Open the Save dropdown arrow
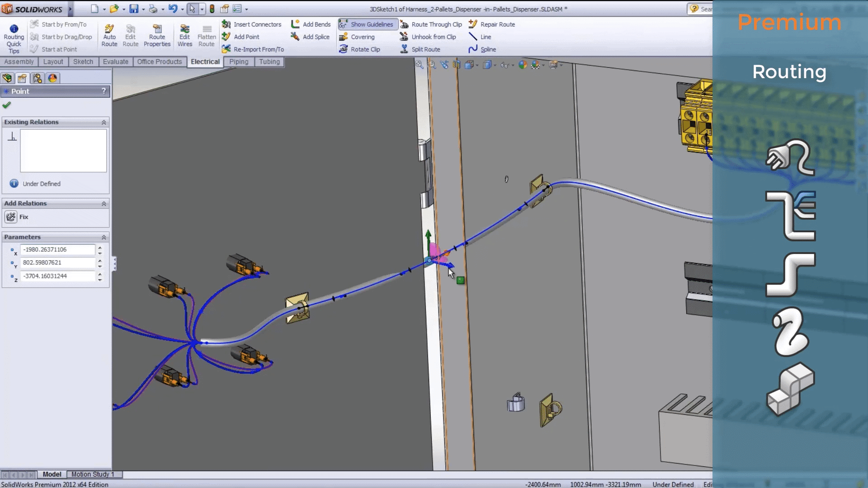 (x=143, y=9)
